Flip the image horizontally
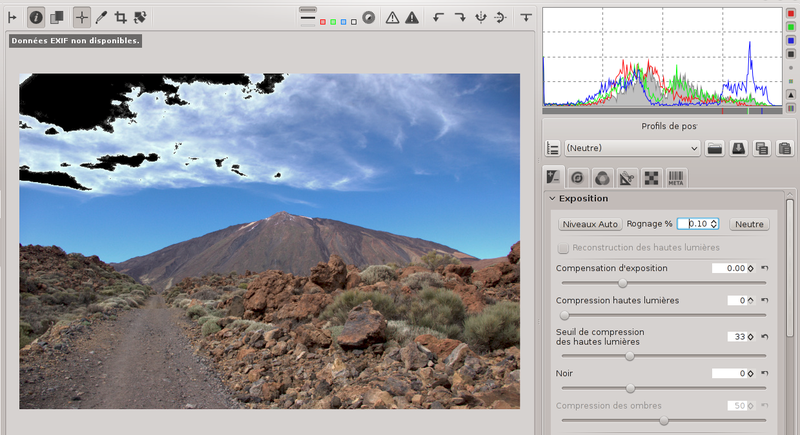The width and height of the screenshot is (800, 435). click(x=481, y=17)
